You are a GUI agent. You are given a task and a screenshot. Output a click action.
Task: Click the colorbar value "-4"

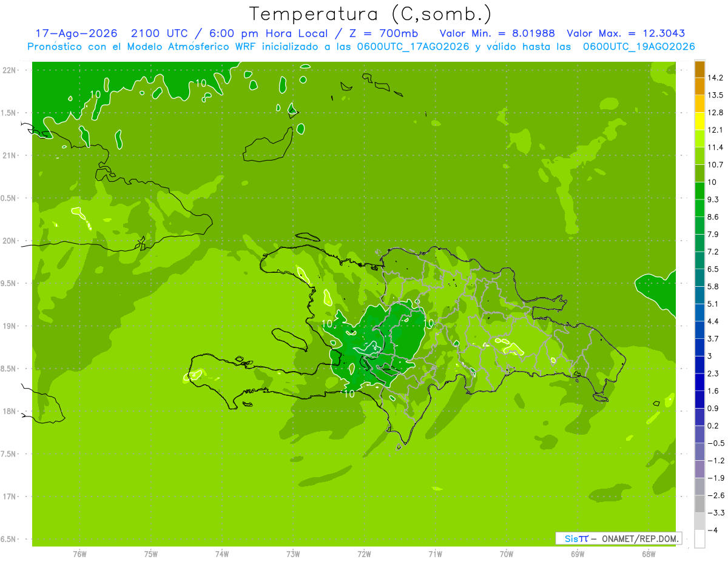click(713, 530)
